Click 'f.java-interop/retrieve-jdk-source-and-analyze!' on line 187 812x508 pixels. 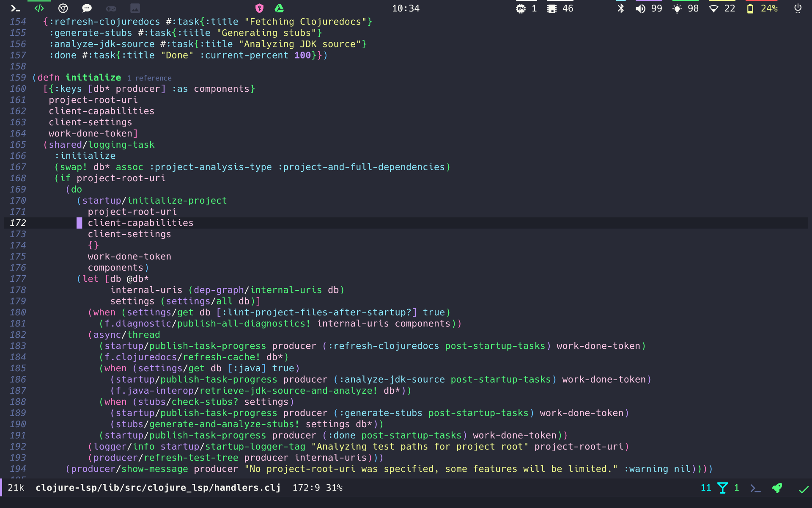[x=247, y=391]
